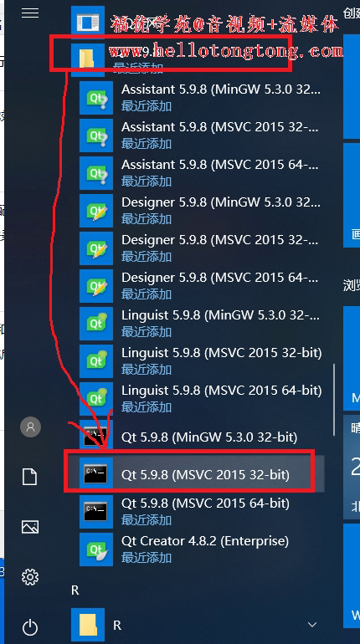Image resolution: width=360 pixels, height=644 pixels.
Task: Open Assistant 5.9.8 MinGW 5.3.0 icon
Action: tap(95, 98)
